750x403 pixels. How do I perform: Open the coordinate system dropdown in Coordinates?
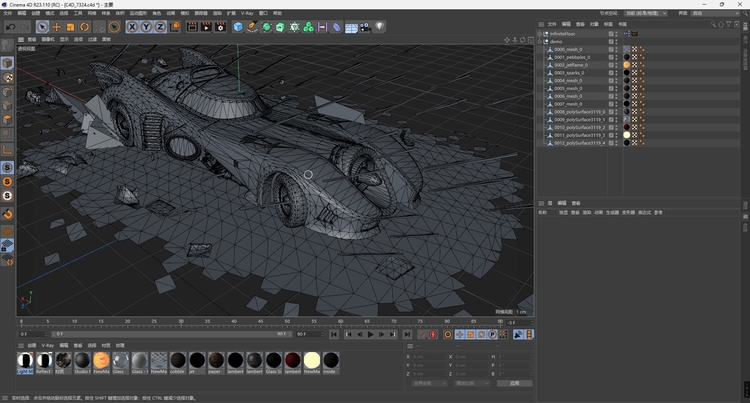[x=429, y=383]
